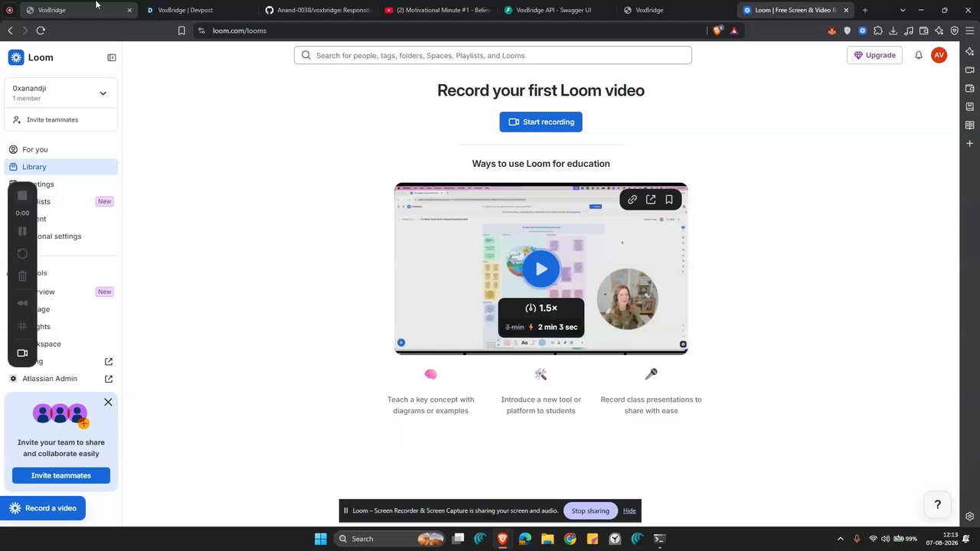Switch to the Motivational Minute YouTube tab

pos(438,10)
